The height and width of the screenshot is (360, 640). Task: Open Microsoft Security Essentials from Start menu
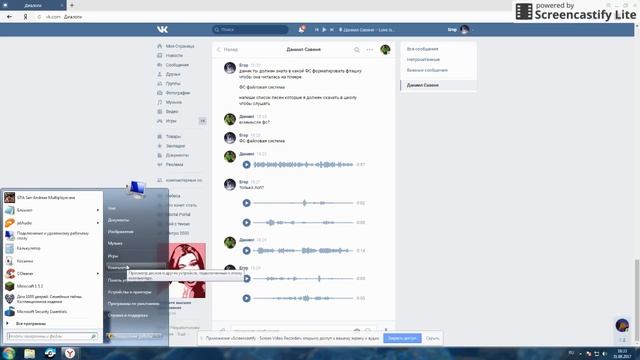click(52, 311)
